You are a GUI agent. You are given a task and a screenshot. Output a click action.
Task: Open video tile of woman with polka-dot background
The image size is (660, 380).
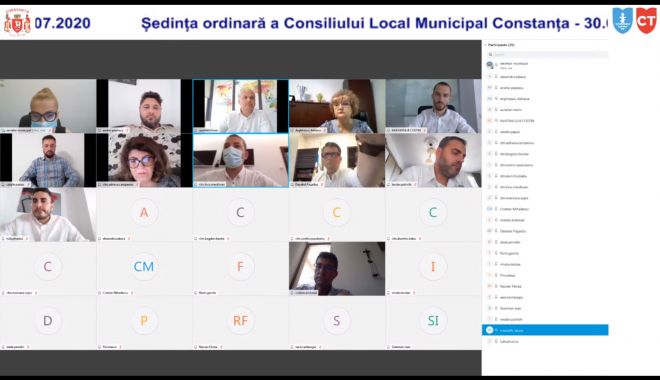click(144, 160)
